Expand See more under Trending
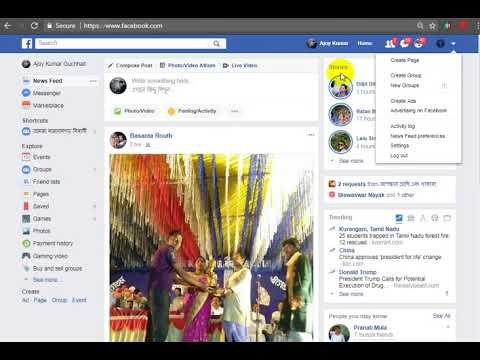Screen dimensions: 480x360 click(x=351, y=294)
